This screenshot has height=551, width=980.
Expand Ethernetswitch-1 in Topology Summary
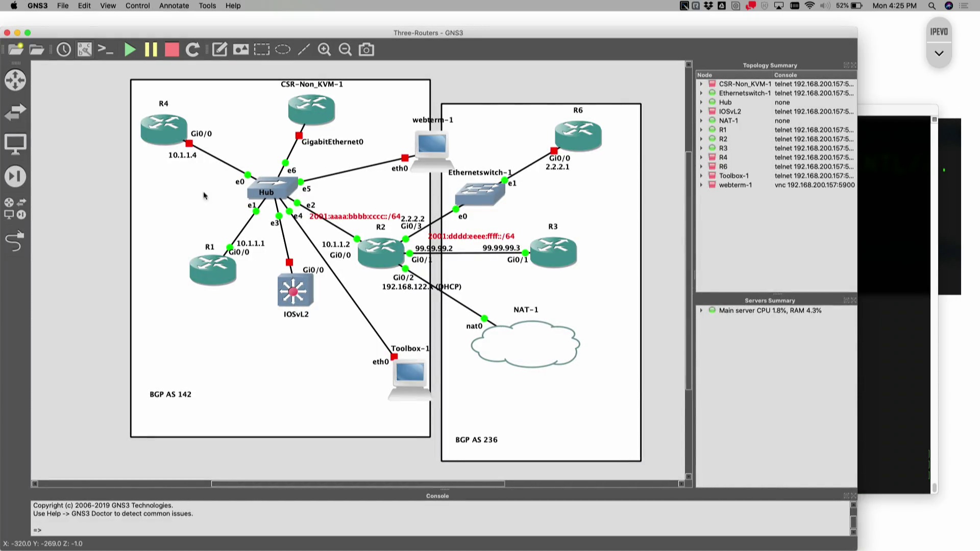pos(701,93)
